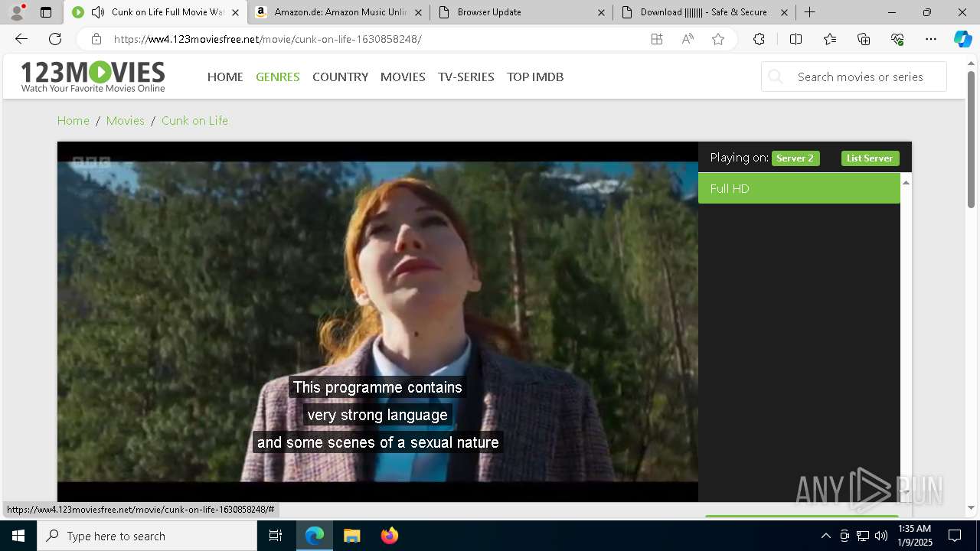Open the Favorites list
This screenshot has height=551, width=980.
(830, 39)
